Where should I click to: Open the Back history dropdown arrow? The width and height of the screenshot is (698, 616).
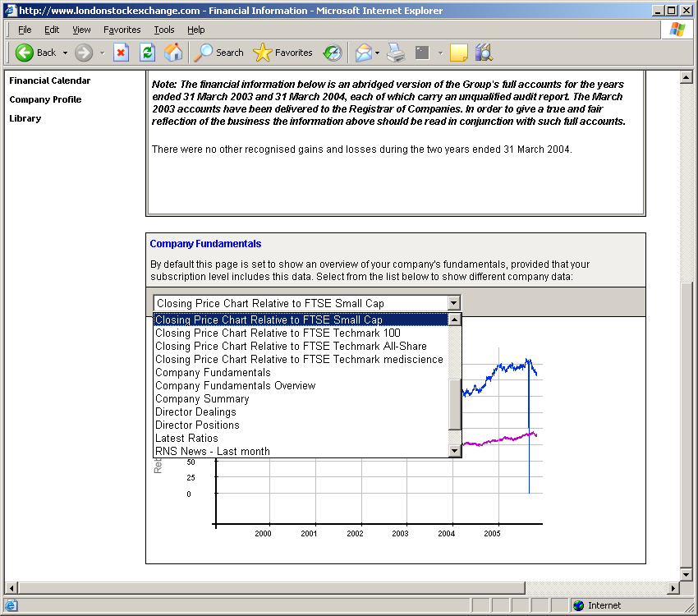[65, 53]
